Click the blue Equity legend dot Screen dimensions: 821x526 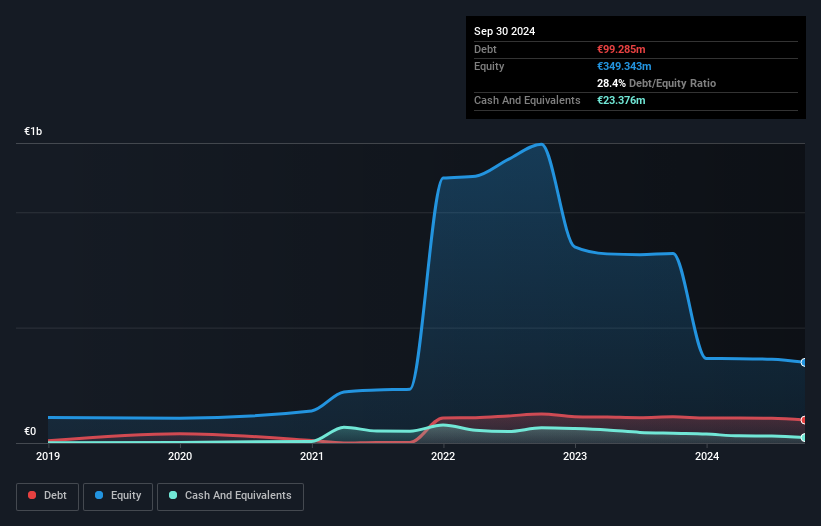(99, 495)
